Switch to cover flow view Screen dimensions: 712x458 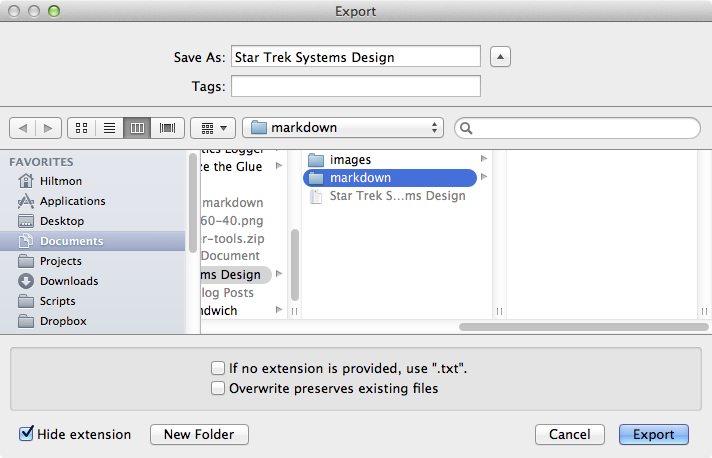point(167,128)
